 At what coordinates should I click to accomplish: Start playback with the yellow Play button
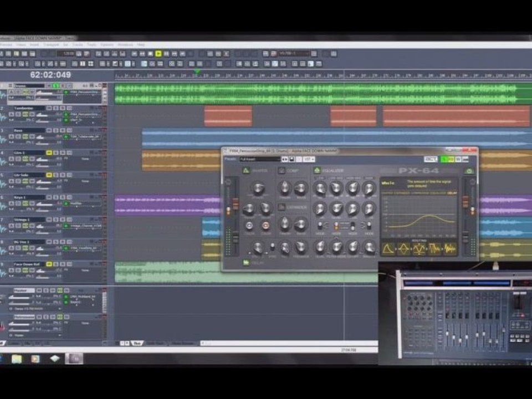click(x=158, y=54)
